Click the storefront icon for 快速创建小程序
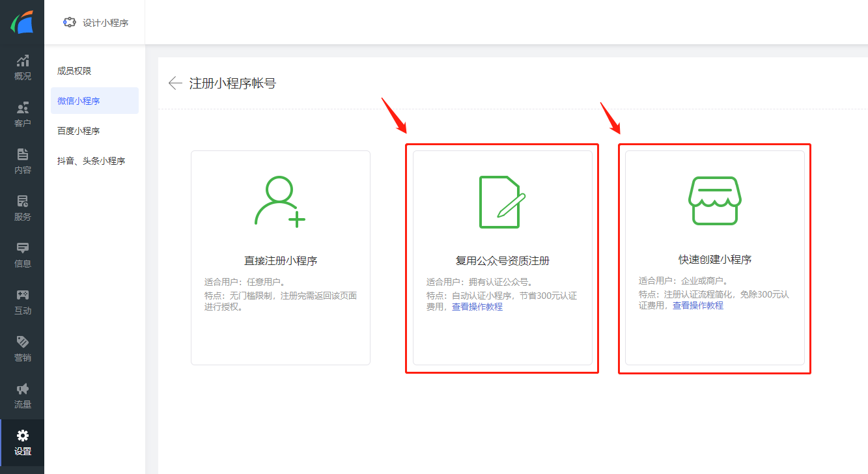This screenshot has height=474, width=868. point(715,201)
